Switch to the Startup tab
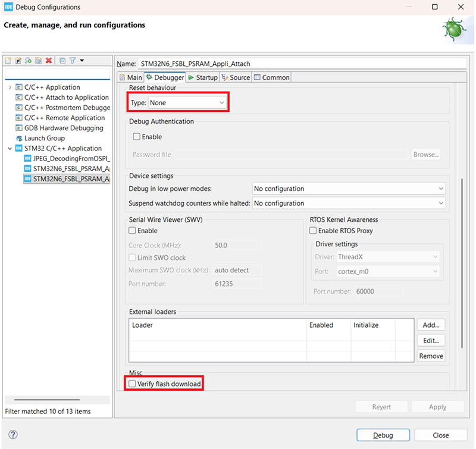This screenshot has width=476, height=449. tap(203, 77)
